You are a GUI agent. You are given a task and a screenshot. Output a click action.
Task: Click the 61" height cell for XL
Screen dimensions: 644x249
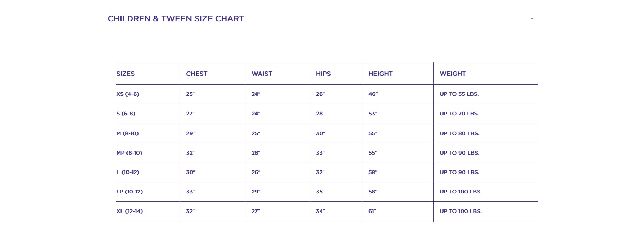pyautogui.click(x=372, y=211)
